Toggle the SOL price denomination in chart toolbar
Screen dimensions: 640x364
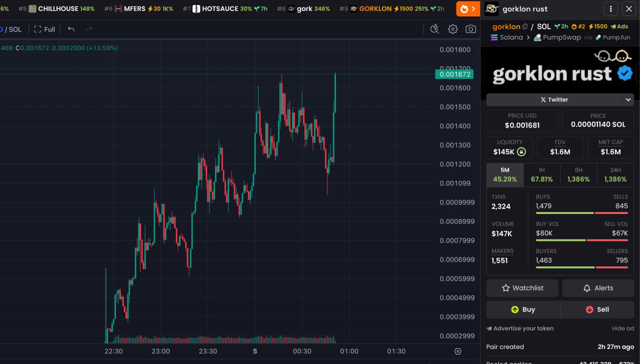pos(15,29)
